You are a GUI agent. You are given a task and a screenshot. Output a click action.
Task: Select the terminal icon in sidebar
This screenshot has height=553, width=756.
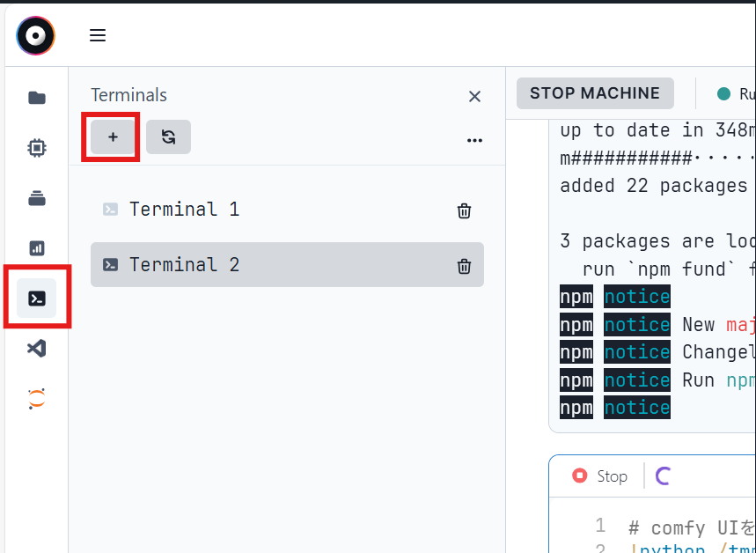click(36, 299)
